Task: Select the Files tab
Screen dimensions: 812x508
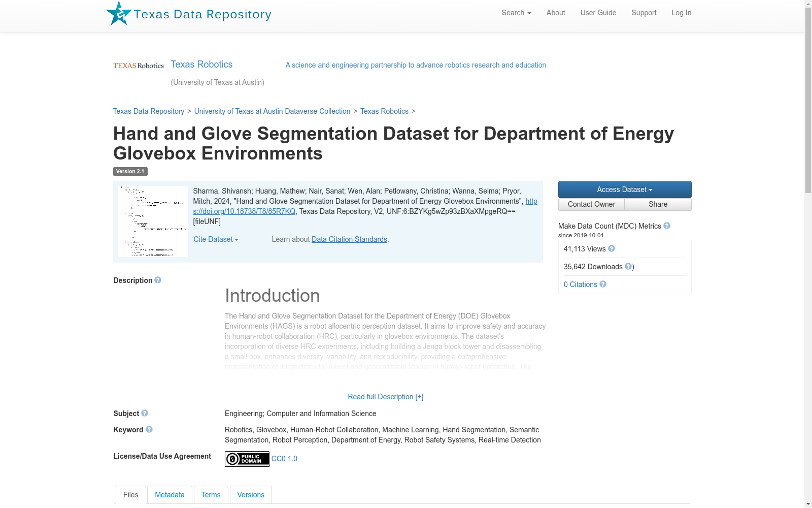Action: click(131, 495)
